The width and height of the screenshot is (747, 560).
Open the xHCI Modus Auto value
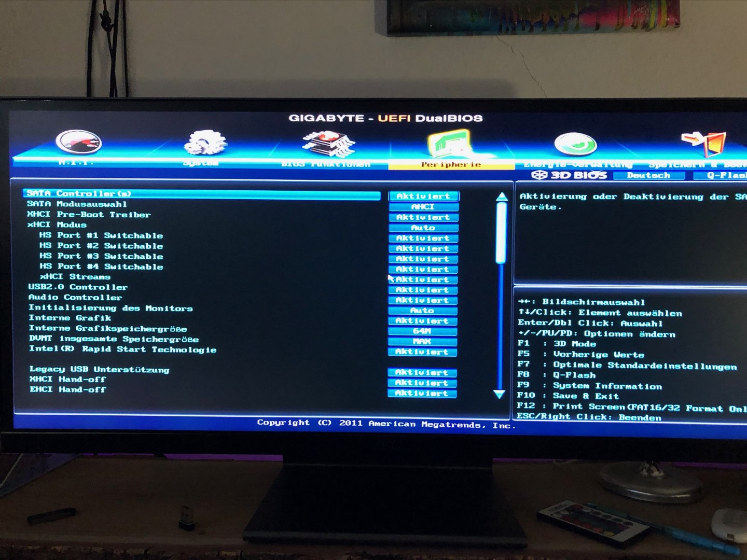[423, 228]
